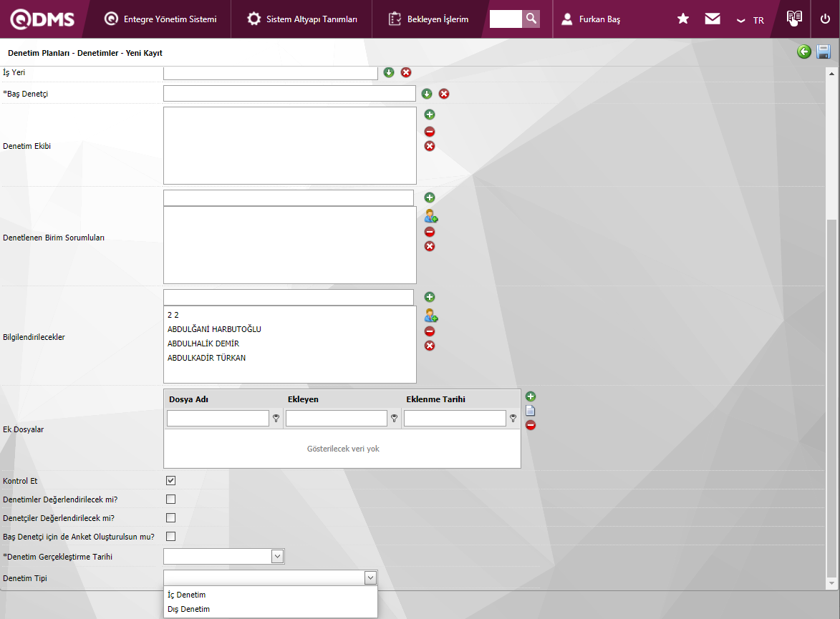Click user-add icon for Bilgilendirilecekler
The height and width of the screenshot is (619, 840).
pos(430,316)
